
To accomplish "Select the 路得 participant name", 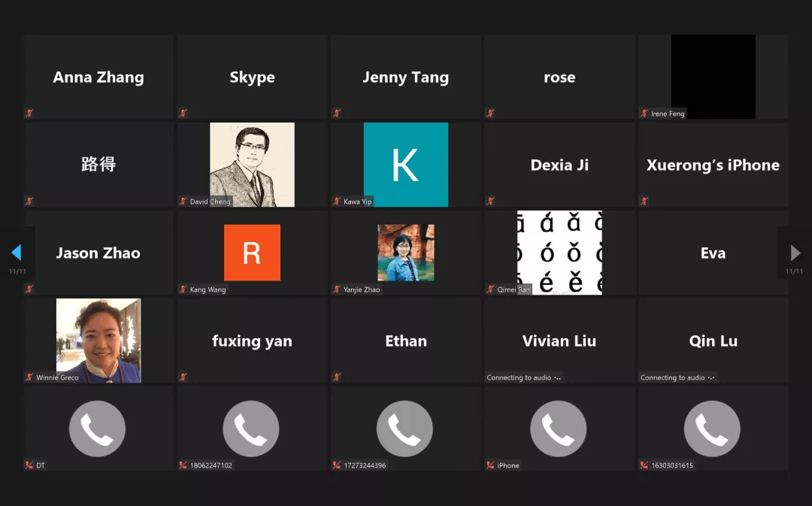I will tap(98, 164).
